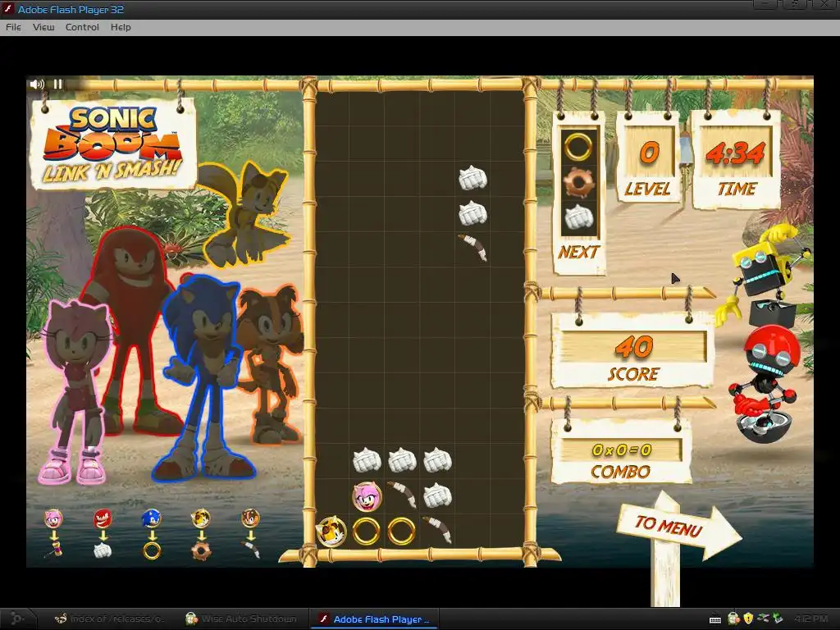Viewport: 840px width, 630px height.
Task: Click the COMBO sign showing 0x0=0
Action: pos(622,453)
